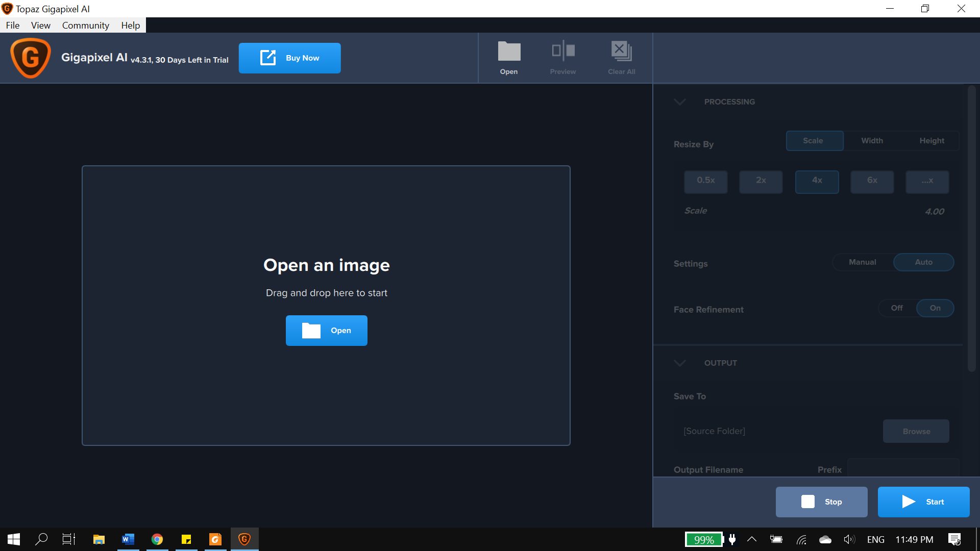Open the Windows Start menu

pos(14,539)
